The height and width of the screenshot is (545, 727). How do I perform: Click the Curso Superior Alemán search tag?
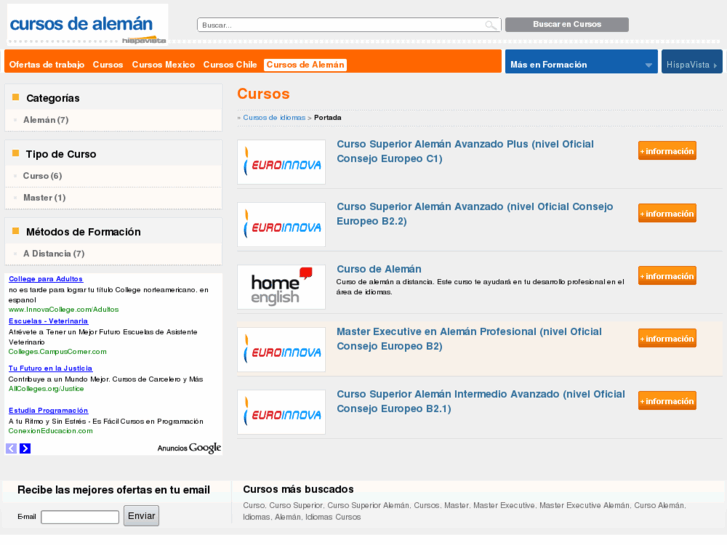pyautogui.click(x=369, y=505)
